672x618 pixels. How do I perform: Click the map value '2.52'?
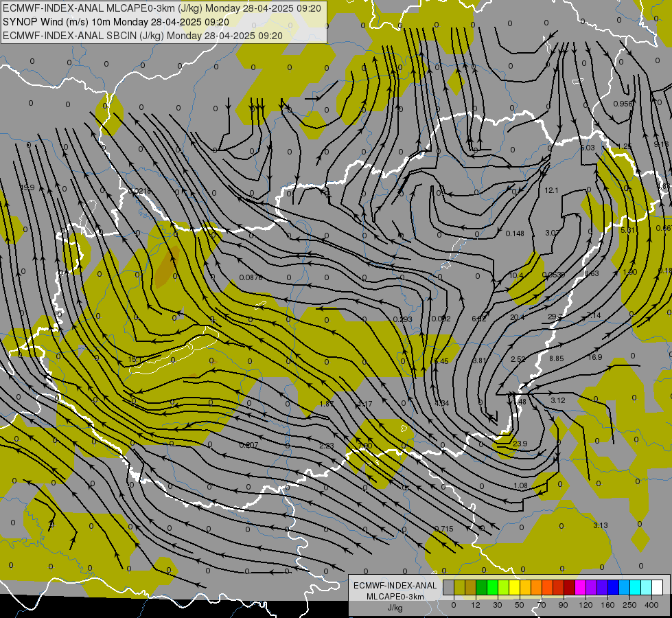(x=518, y=359)
